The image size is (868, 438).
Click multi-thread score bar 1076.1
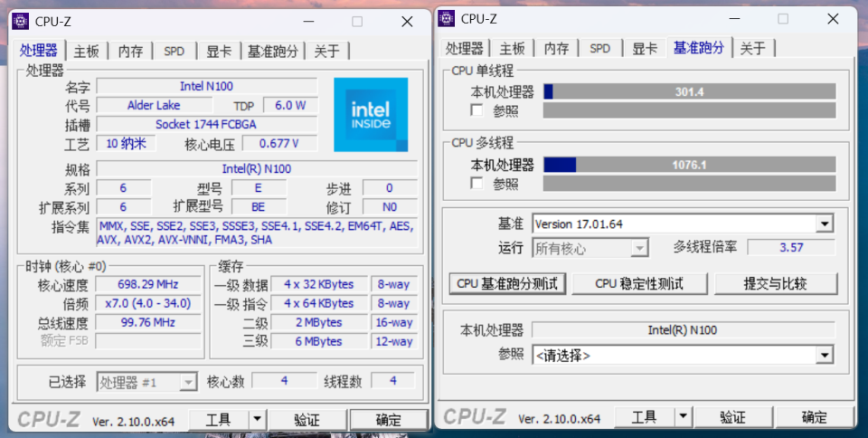[689, 165]
